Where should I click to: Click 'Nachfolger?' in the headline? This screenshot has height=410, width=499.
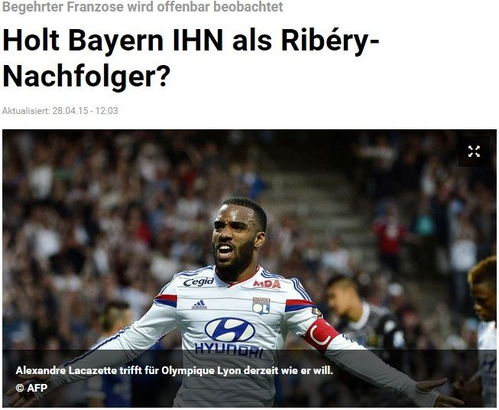pos(87,76)
